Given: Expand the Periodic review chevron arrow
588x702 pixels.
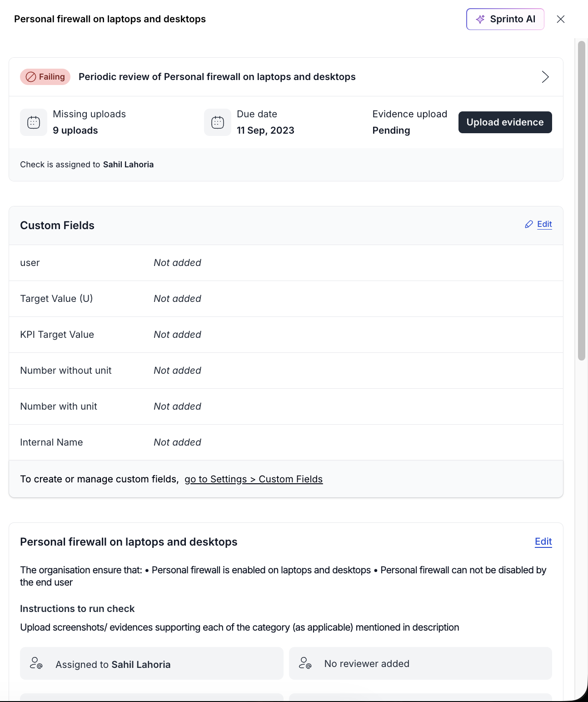Looking at the screenshot, I should click(545, 77).
